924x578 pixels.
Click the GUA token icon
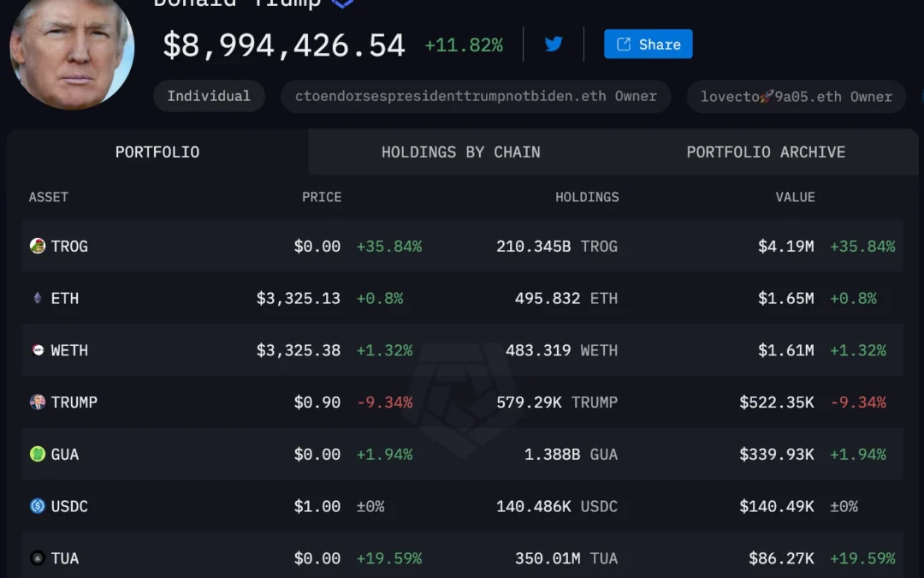tap(38, 455)
